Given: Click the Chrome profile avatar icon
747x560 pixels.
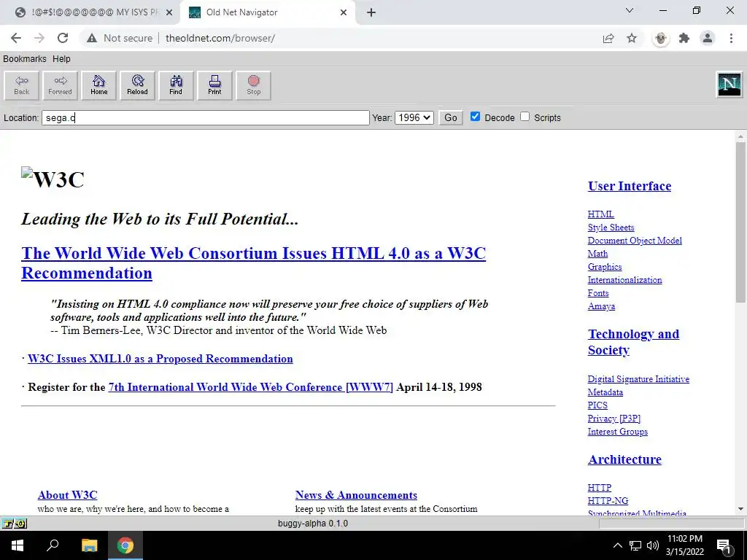Looking at the screenshot, I should pyautogui.click(x=708, y=38).
